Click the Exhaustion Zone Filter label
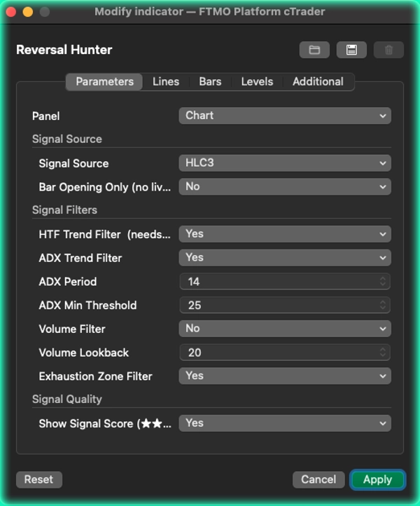 pyautogui.click(x=95, y=376)
